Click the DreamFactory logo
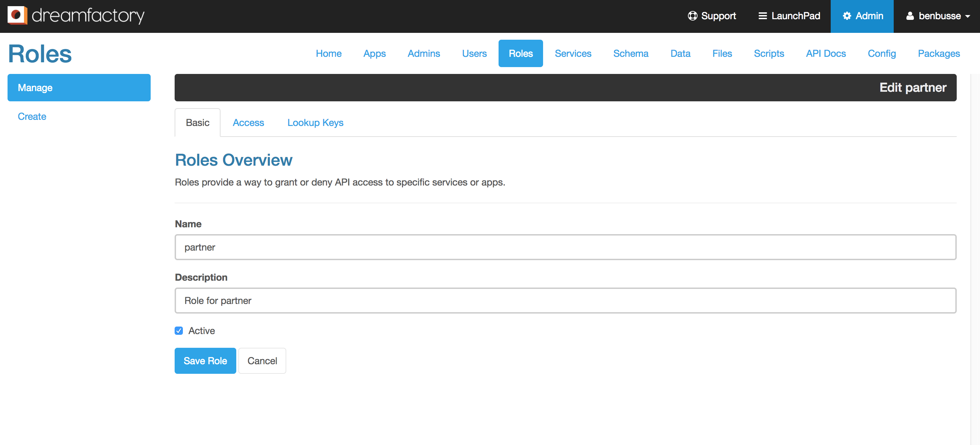The width and height of the screenshot is (980, 445). click(75, 16)
